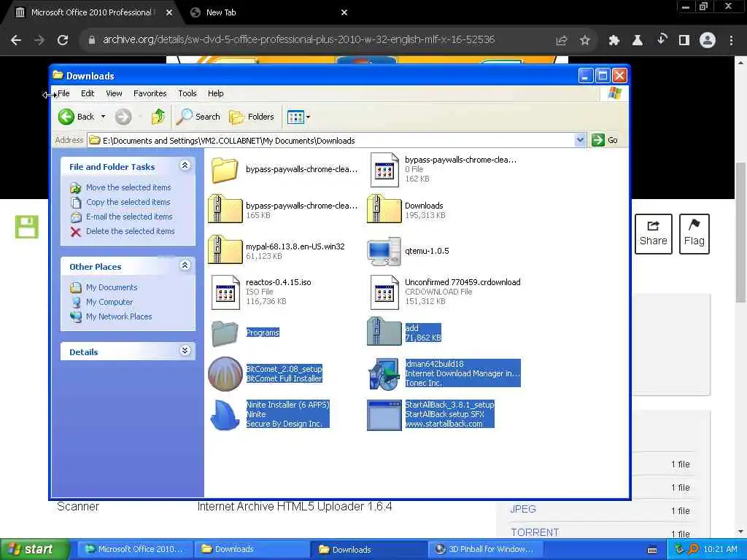Viewport: 747px width, 560px height.
Task: Open the Back history dropdown arrow
Action: (103, 117)
